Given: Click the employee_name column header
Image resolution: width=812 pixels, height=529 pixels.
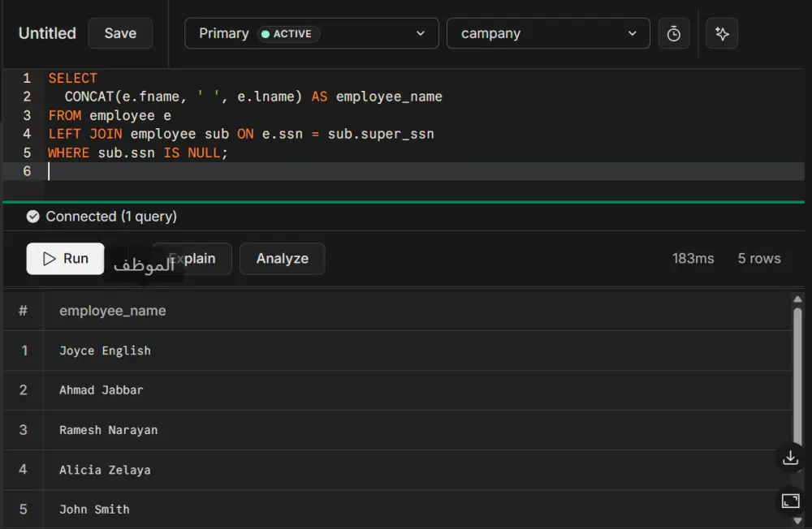Looking at the screenshot, I should pos(112,311).
